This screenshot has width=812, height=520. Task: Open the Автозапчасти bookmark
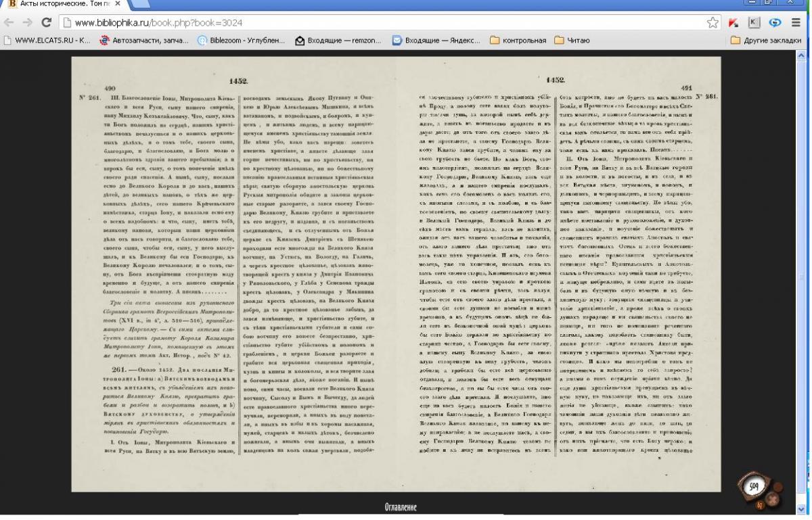click(137, 40)
